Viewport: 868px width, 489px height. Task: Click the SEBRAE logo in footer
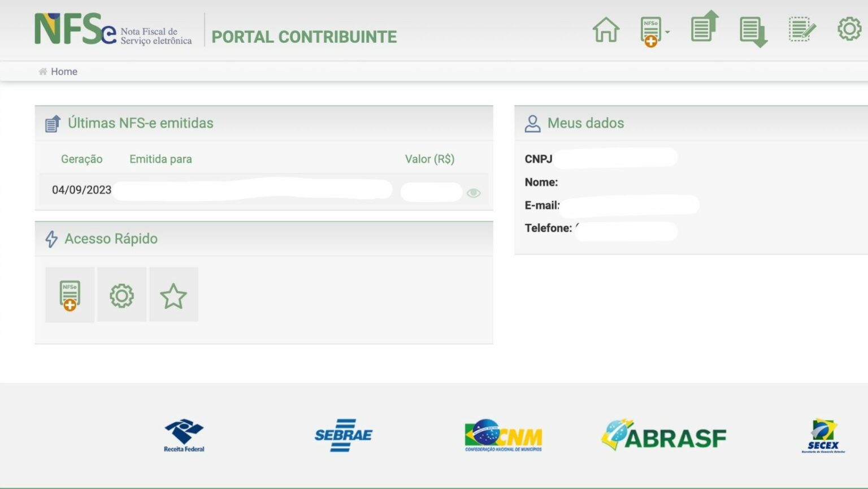point(343,435)
